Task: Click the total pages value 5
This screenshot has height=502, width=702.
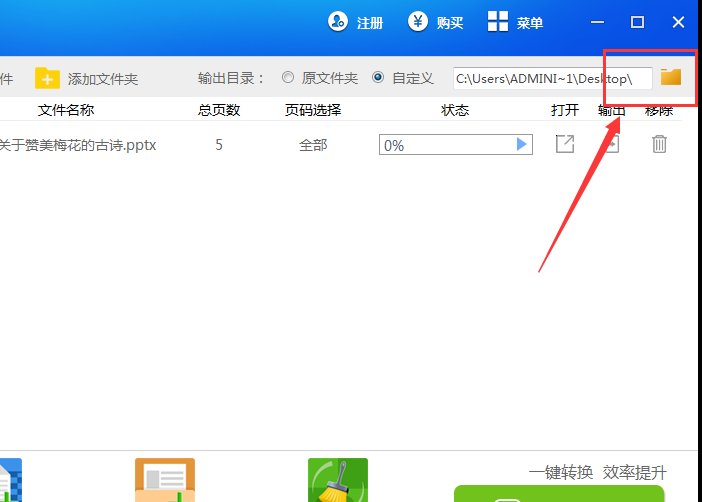Action: click(218, 145)
